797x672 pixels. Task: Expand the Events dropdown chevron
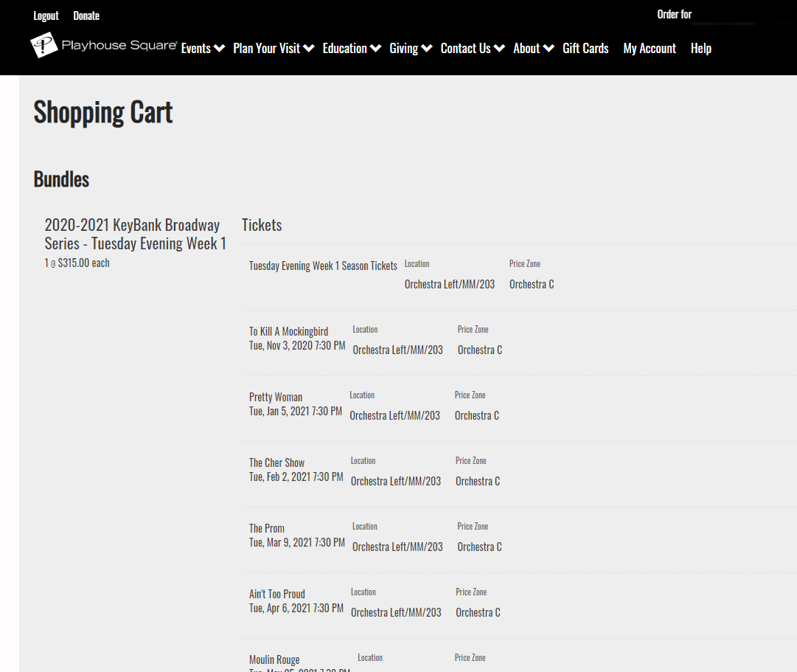[x=219, y=49]
